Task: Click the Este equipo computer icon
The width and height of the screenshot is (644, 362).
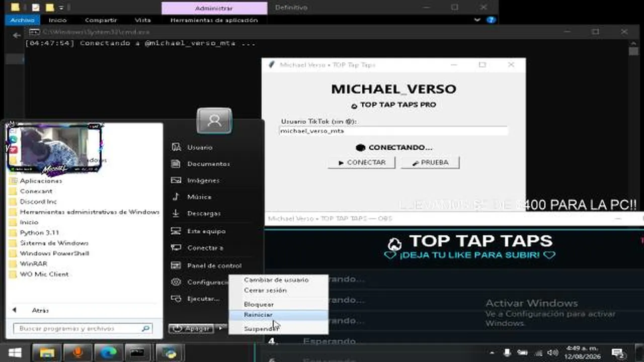Action: pyautogui.click(x=176, y=231)
